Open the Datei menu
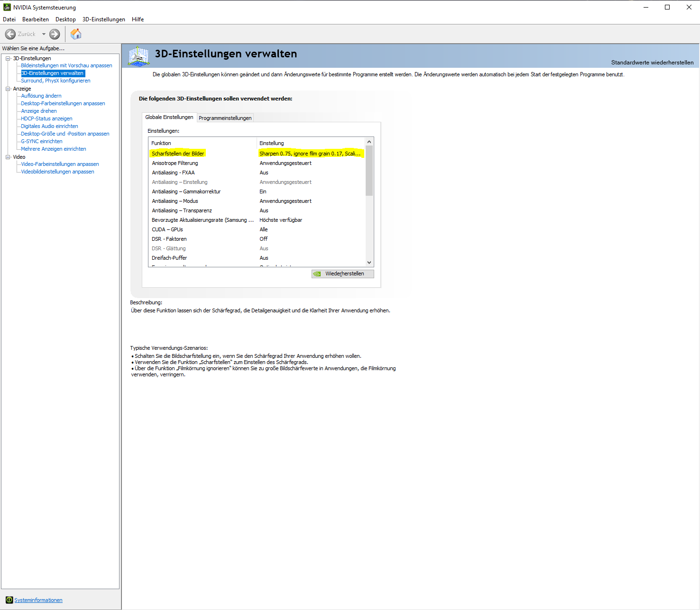Screen dimensions: 700x610 9,19
